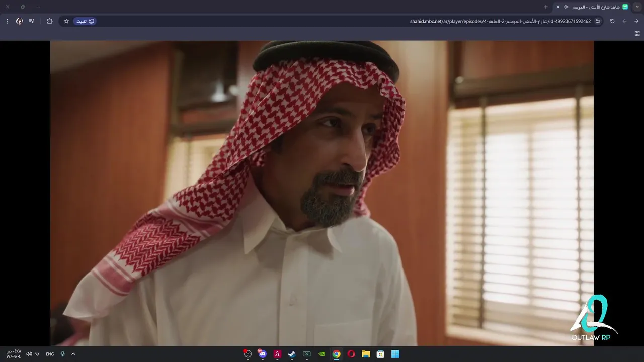Image resolution: width=644 pixels, height=362 pixels.
Task: Show hidden system tray icons
Action: tap(73, 354)
